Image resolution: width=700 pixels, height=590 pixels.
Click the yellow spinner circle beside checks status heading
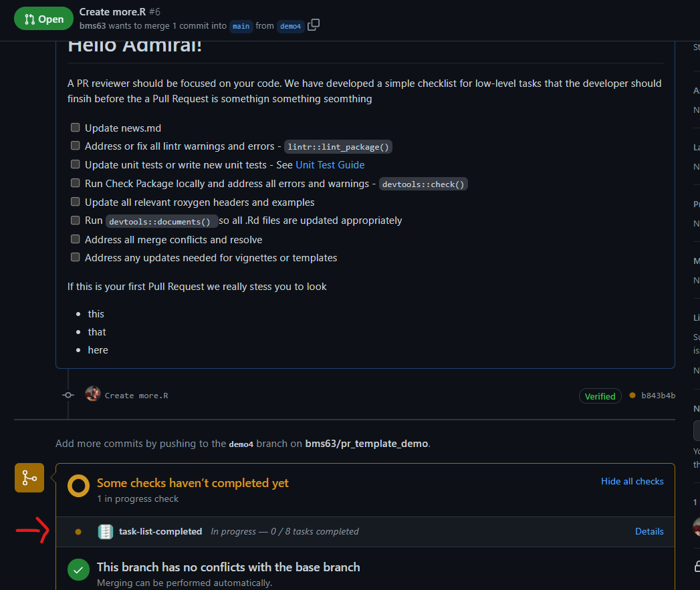pyautogui.click(x=78, y=483)
